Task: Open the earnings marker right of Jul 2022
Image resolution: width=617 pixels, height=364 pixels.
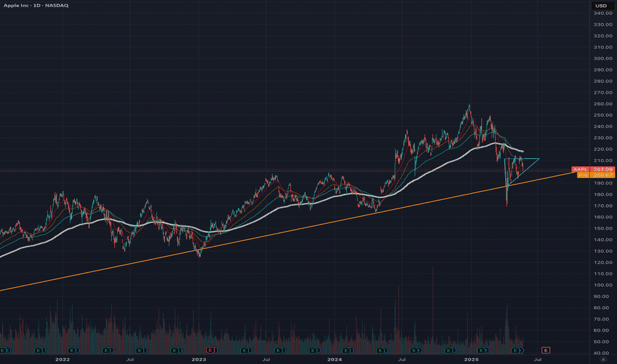Action: click(141, 350)
